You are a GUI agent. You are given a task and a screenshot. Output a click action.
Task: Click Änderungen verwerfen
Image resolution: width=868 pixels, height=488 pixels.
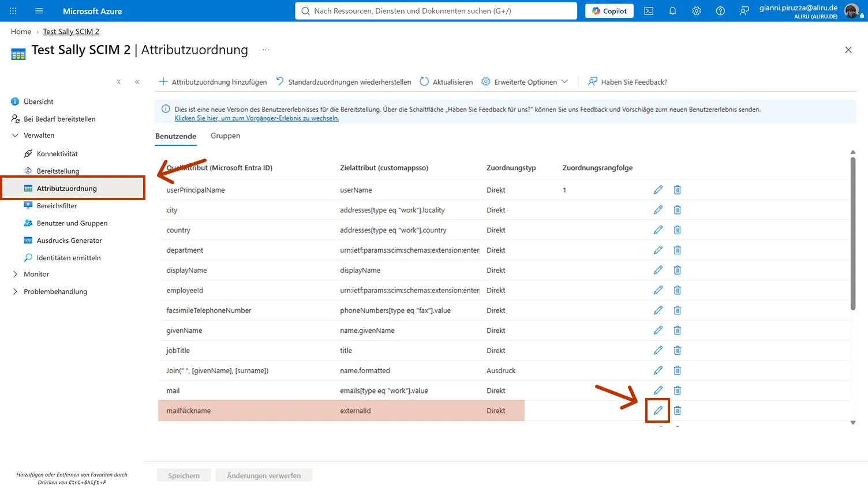(x=264, y=475)
